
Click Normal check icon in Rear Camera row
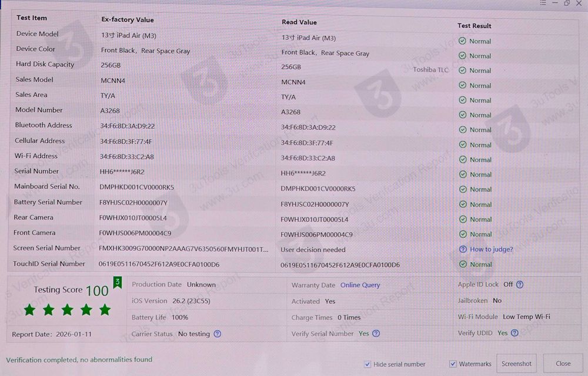(463, 219)
